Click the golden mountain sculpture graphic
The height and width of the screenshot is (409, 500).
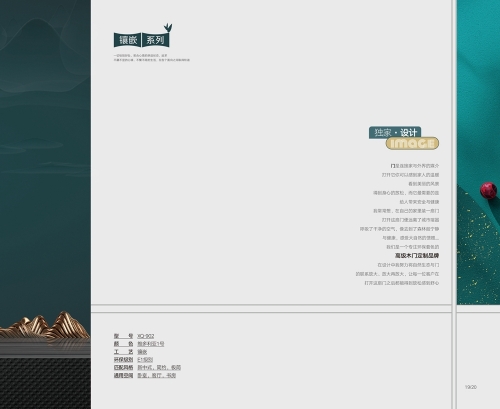(44, 325)
